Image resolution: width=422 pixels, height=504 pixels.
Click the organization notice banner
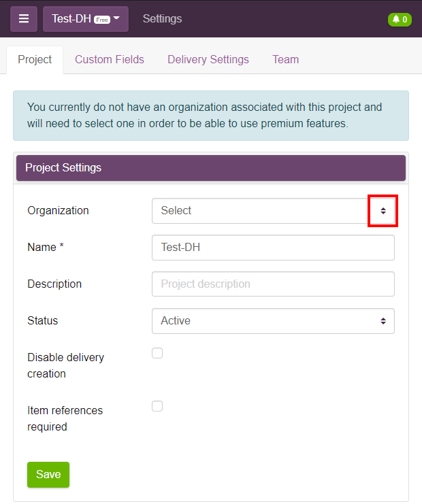(x=211, y=116)
